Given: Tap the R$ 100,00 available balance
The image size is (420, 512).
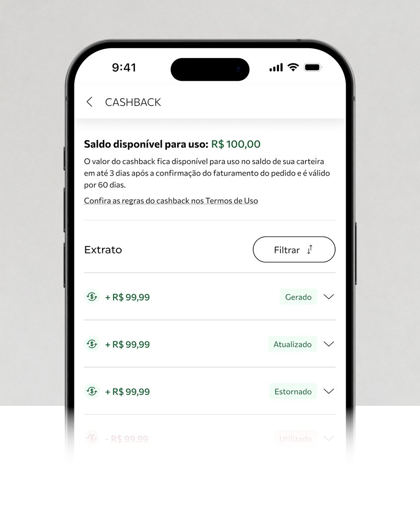Looking at the screenshot, I should 236,144.
